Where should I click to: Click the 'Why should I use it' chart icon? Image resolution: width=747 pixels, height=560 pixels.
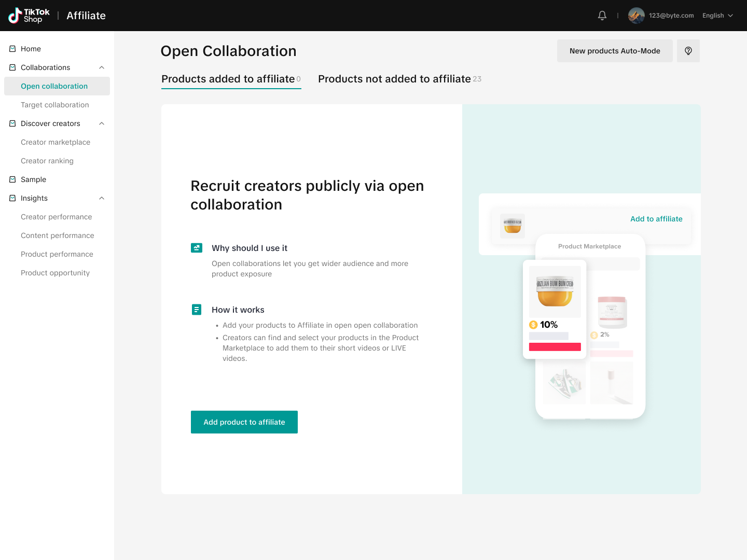tap(197, 248)
